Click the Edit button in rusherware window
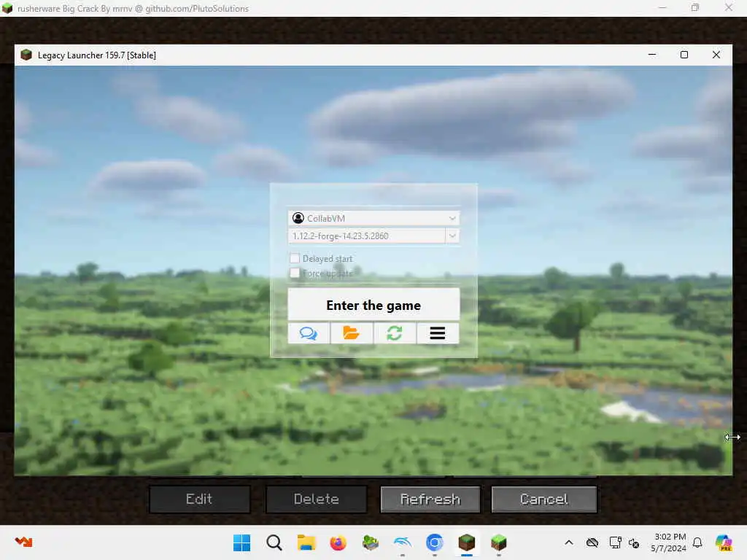 199,499
